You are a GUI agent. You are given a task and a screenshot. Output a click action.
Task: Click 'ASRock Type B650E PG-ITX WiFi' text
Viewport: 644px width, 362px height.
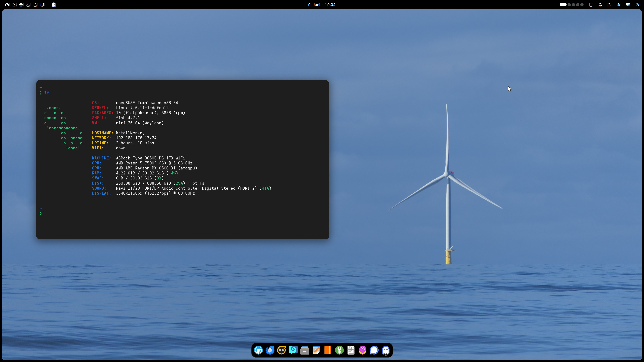point(150,158)
